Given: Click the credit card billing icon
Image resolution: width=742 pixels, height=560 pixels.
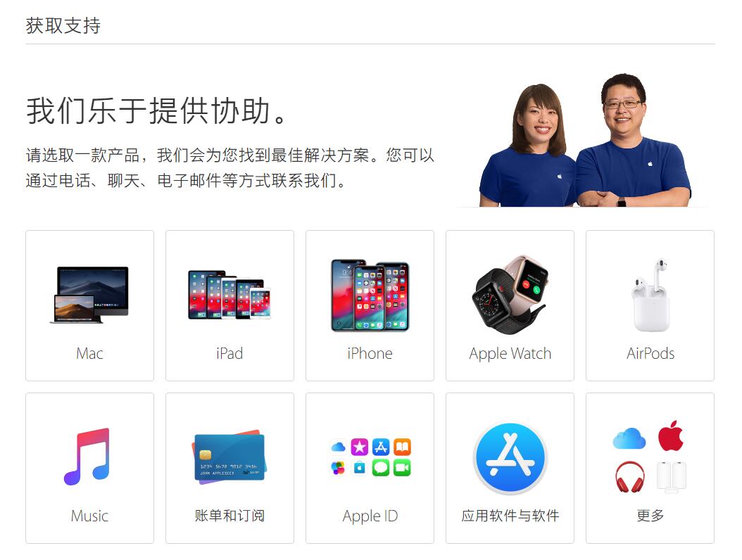Looking at the screenshot, I should coord(229,457).
